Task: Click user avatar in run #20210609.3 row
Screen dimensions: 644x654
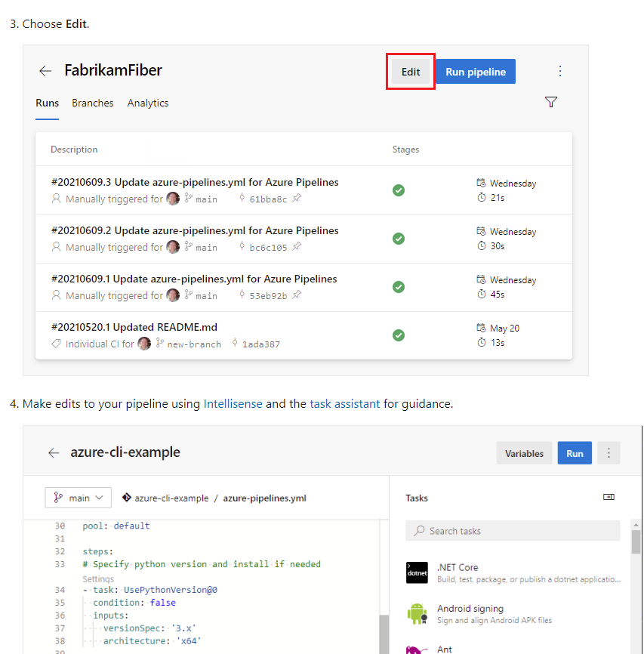Action: tap(173, 199)
